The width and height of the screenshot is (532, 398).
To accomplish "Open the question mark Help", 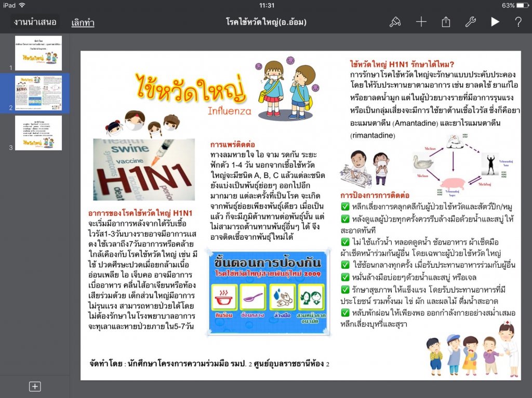I will [518, 22].
